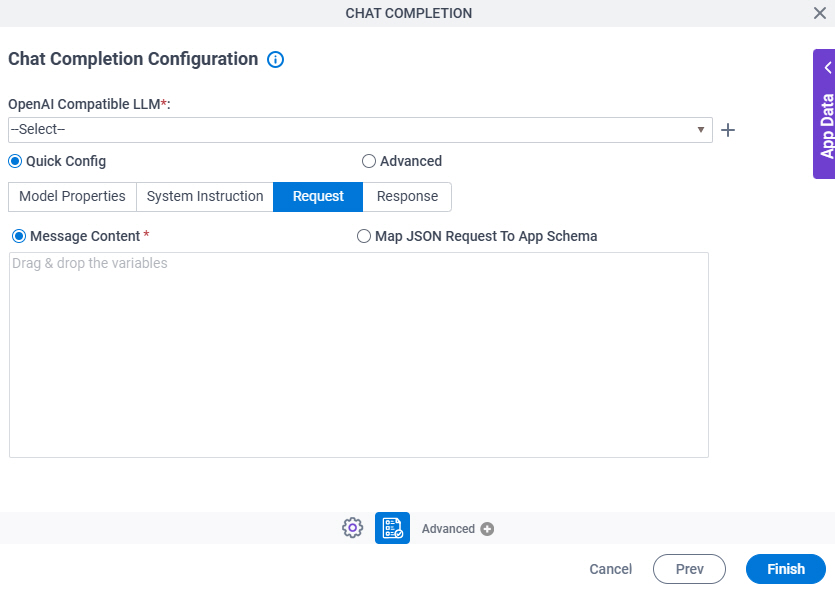Select the Advanced radio button
Viewport: 835px width, 590px height.
pyautogui.click(x=369, y=161)
